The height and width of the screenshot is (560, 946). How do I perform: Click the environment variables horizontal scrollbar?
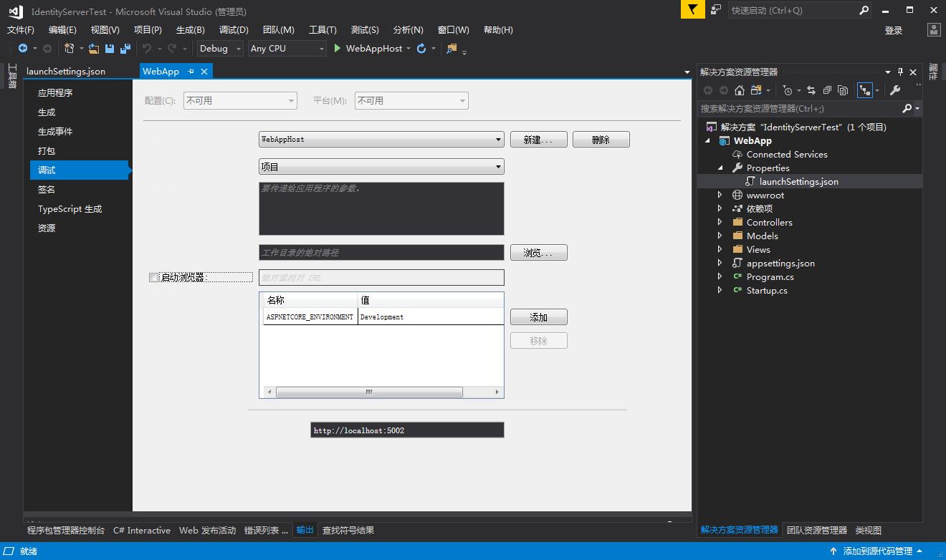[369, 392]
